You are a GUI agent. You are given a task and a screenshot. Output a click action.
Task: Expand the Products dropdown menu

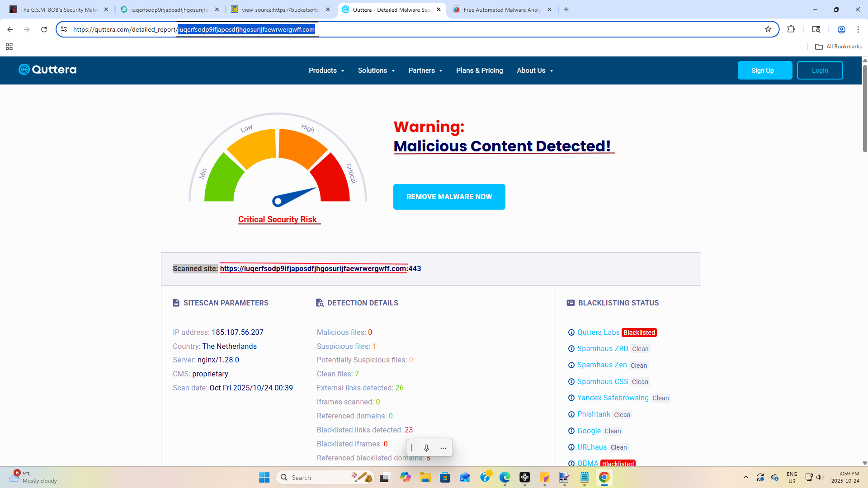[326, 70]
